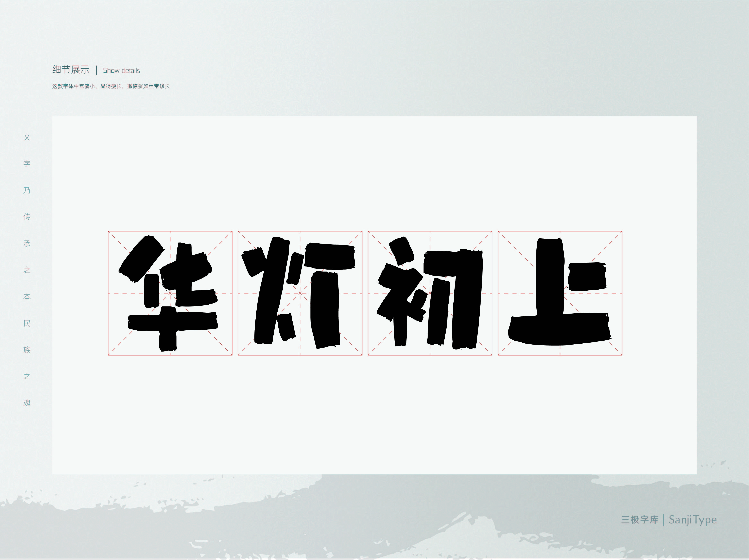Click the vertical 字 character
The height and width of the screenshot is (560, 749).
(27, 164)
